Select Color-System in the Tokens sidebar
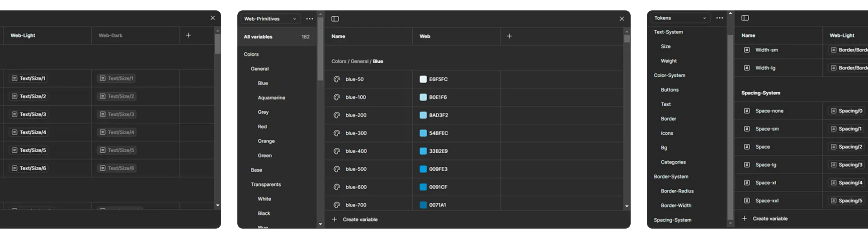 (670, 75)
